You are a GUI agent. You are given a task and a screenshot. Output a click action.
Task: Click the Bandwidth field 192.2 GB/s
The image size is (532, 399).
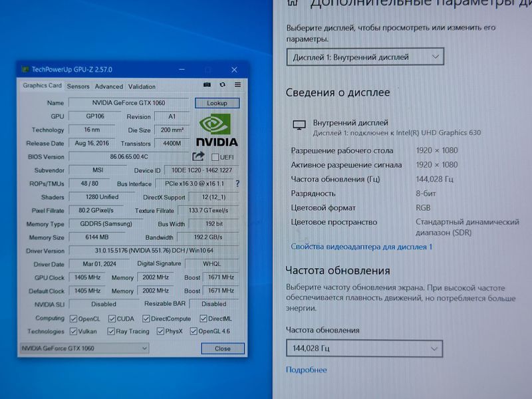pyautogui.click(x=208, y=237)
